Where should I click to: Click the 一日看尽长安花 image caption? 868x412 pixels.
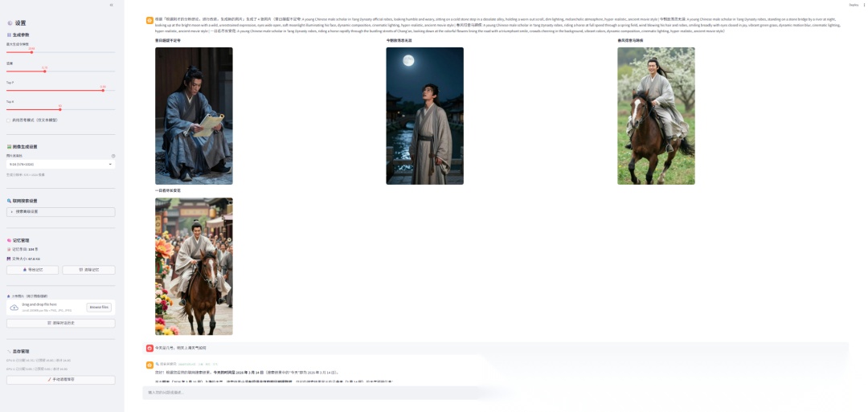168,191
